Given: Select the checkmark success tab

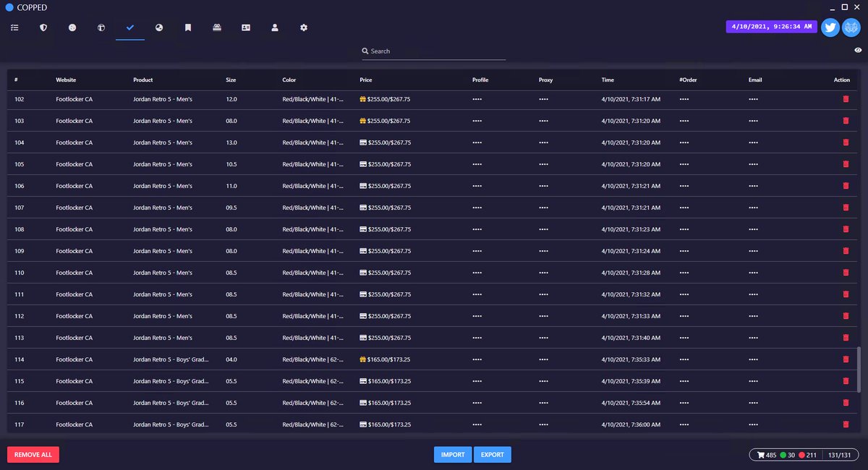Looking at the screenshot, I should click(x=130, y=27).
